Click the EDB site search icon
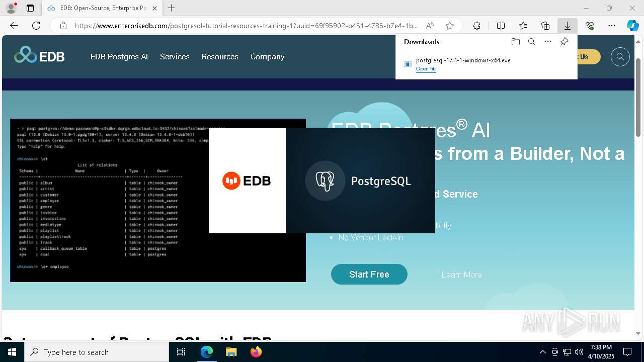Viewport: 644px width, 362px height. [x=620, y=57]
